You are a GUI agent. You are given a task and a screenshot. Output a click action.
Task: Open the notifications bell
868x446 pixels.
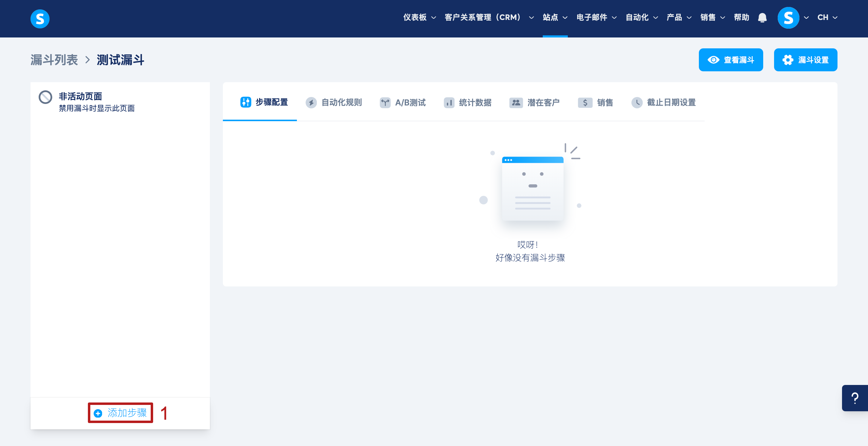coord(762,18)
